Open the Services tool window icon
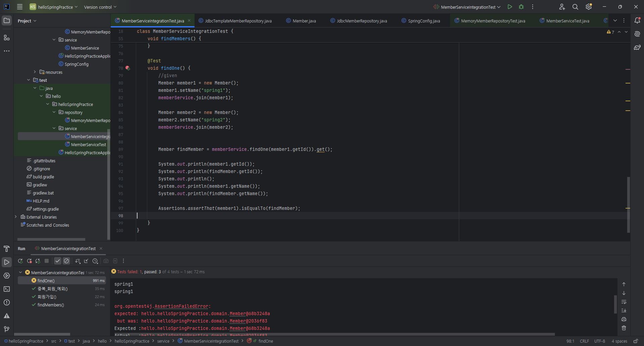This screenshot has height=346, width=644. point(7,276)
